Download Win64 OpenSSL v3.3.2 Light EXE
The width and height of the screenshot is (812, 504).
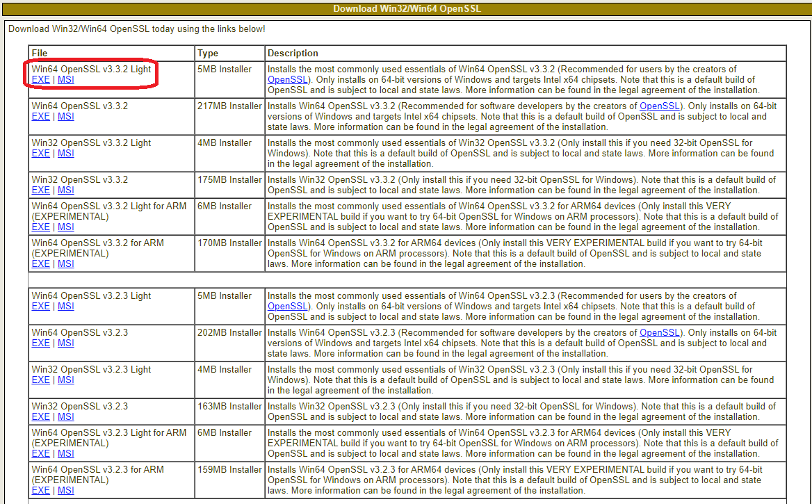coord(40,80)
